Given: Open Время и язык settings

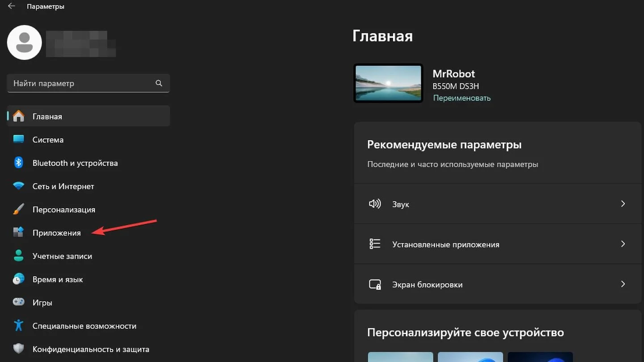Looking at the screenshot, I should [x=89, y=279].
